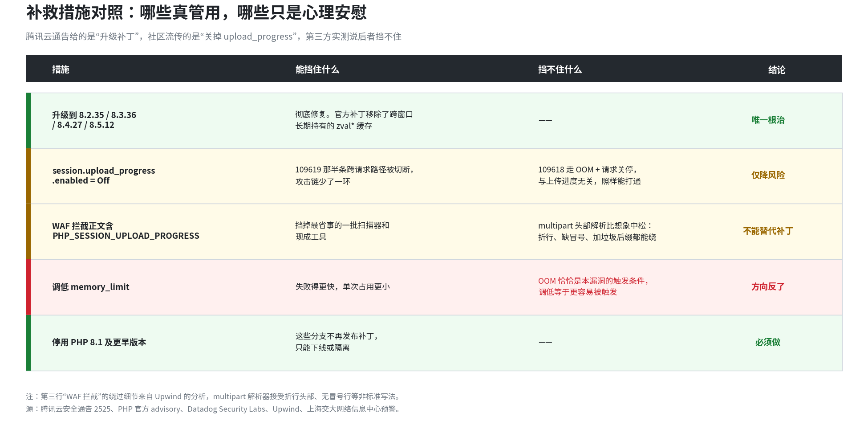Click the 停用 PHP 8.1 及更早版本 cell

tap(99, 342)
